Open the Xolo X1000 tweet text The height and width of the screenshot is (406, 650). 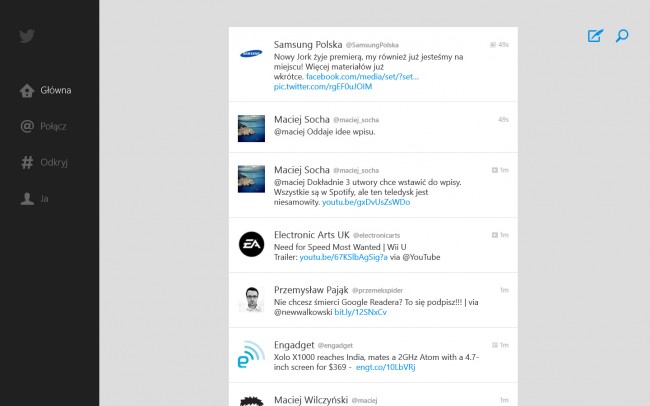tap(376, 362)
